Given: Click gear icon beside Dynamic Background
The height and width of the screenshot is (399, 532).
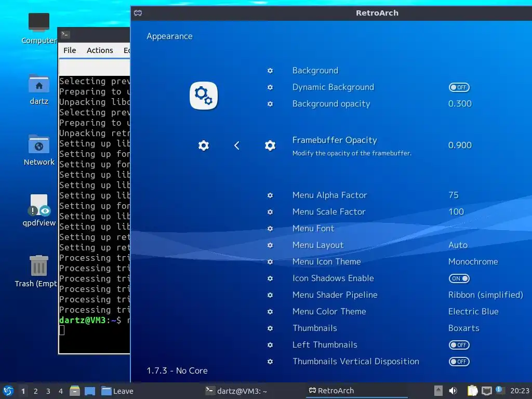Looking at the screenshot, I should (x=270, y=87).
